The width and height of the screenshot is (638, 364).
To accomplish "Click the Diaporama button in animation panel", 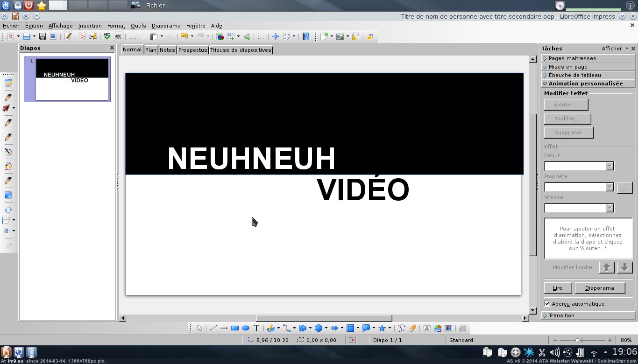I will point(599,288).
